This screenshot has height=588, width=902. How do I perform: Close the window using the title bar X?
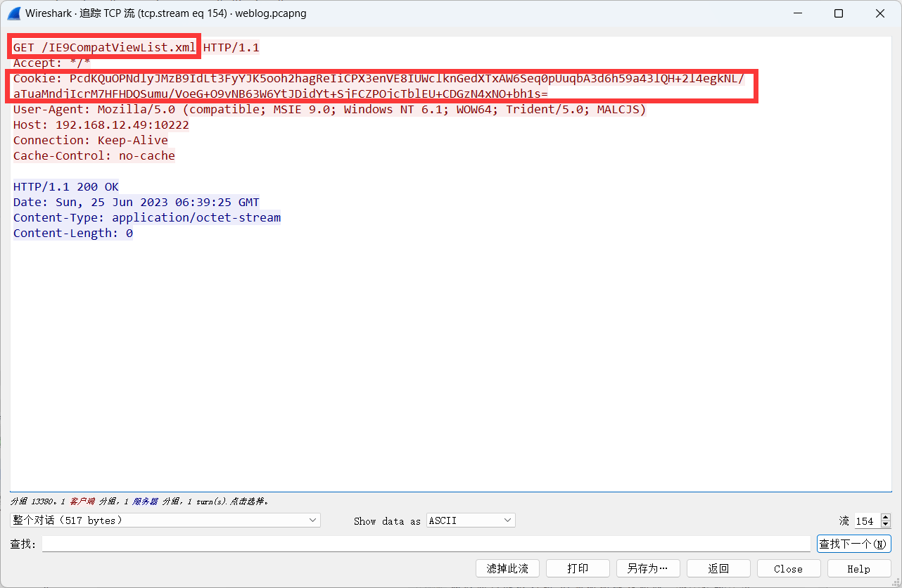tap(880, 13)
